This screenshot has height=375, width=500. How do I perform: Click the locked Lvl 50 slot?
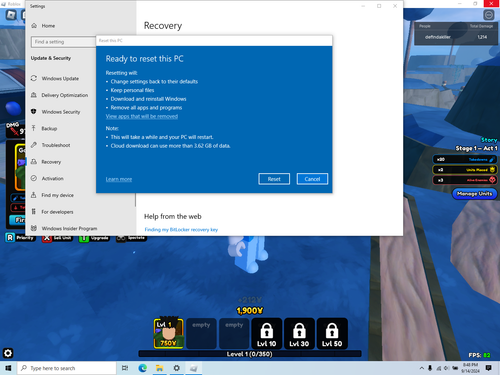332,333
